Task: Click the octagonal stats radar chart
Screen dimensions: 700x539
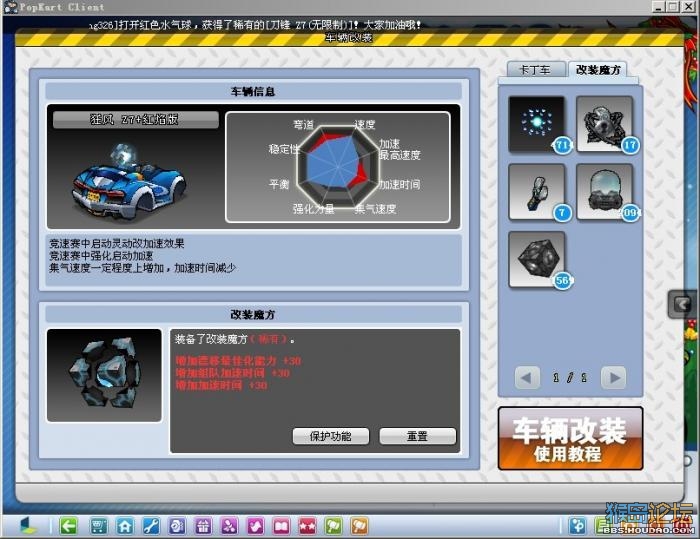Action: pos(338,167)
